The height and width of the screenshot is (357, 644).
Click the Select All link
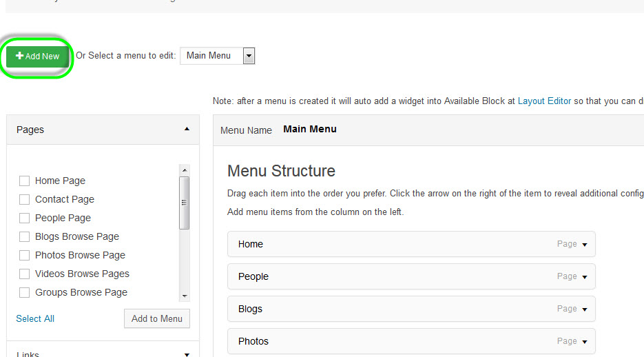pos(35,318)
